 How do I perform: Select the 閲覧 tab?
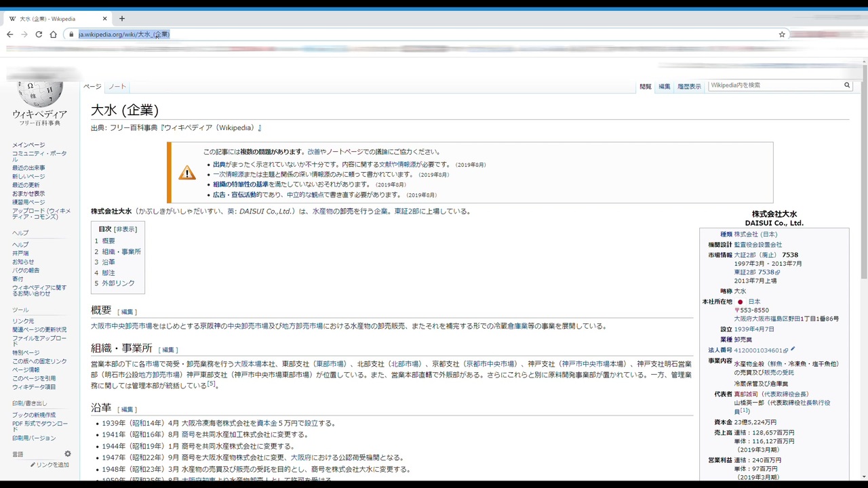tap(646, 87)
